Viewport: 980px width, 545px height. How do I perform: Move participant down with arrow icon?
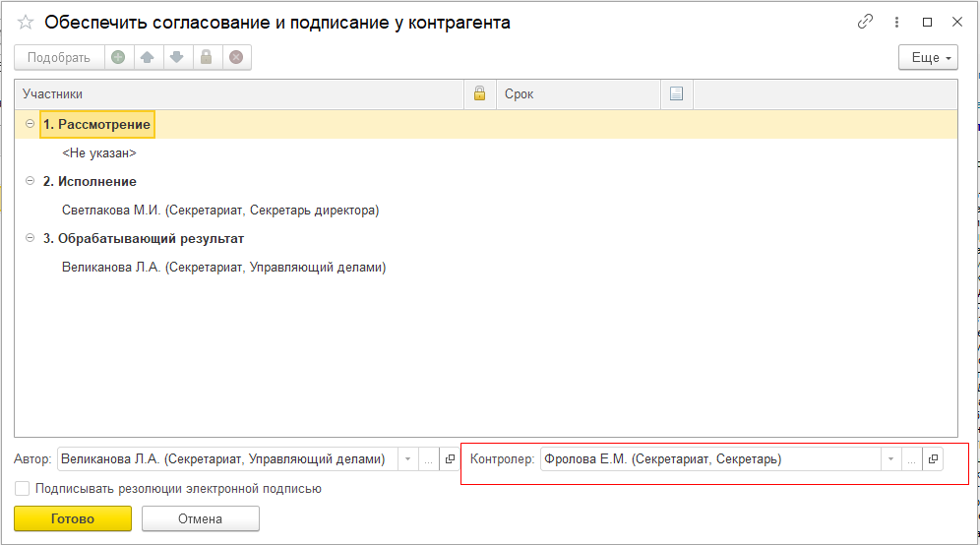[177, 58]
